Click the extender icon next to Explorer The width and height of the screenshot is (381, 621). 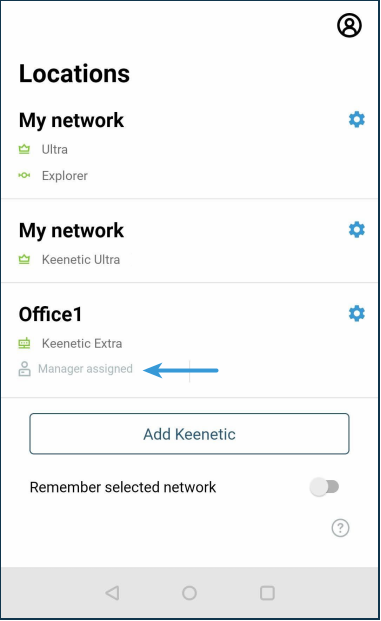click(x=24, y=175)
